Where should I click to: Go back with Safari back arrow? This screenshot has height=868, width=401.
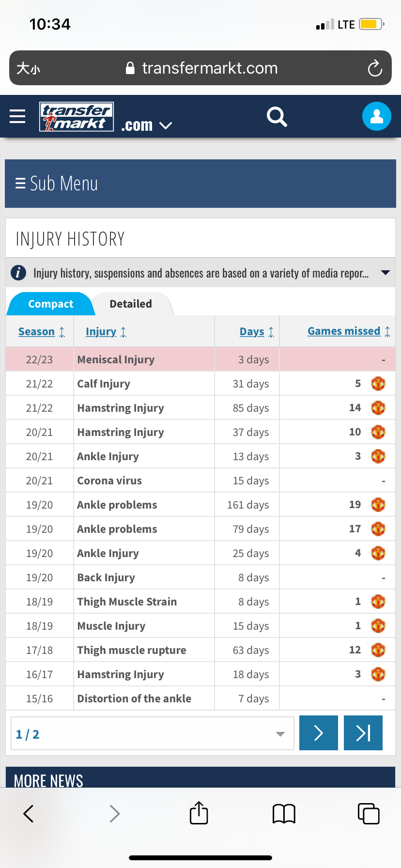[x=29, y=814]
